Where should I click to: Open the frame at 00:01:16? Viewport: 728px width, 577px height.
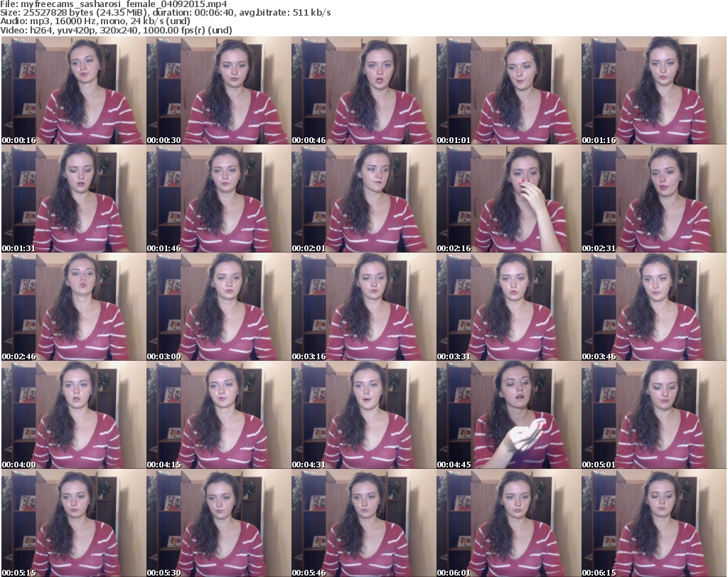click(654, 90)
